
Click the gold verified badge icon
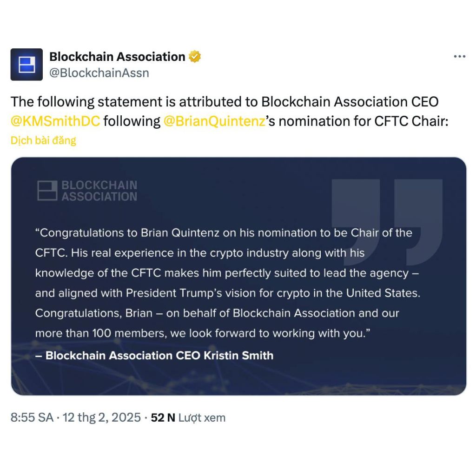195,57
